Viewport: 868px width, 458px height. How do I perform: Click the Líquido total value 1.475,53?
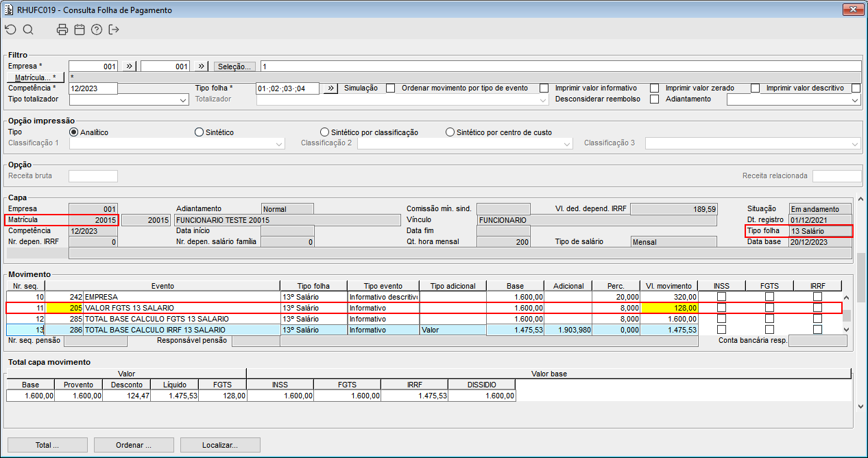point(174,396)
